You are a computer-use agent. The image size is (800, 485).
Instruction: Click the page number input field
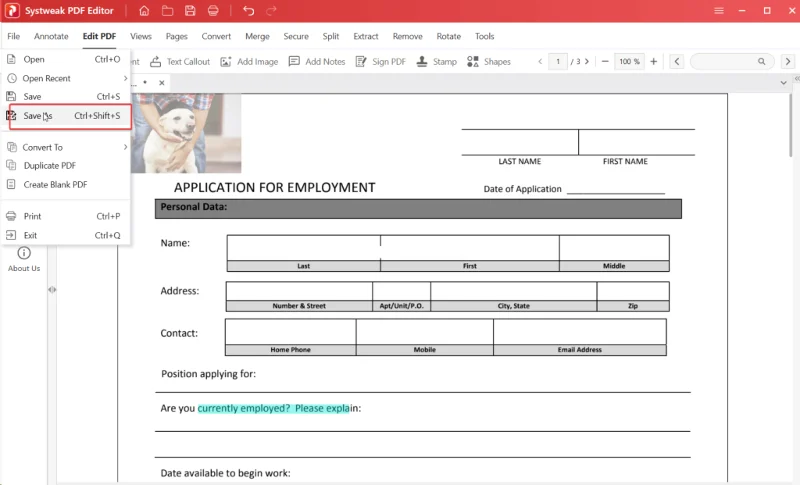pyautogui.click(x=558, y=62)
